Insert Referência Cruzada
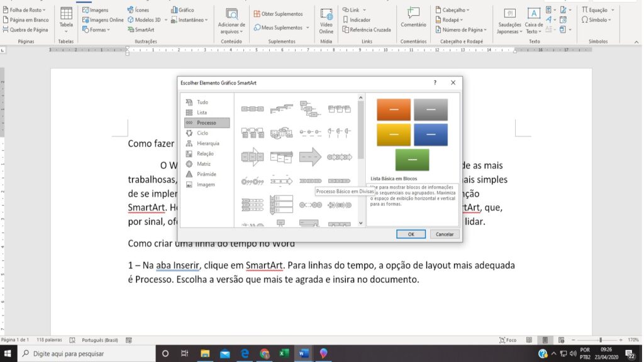The height and width of the screenshot is (362, 644). tap(367, 30)
